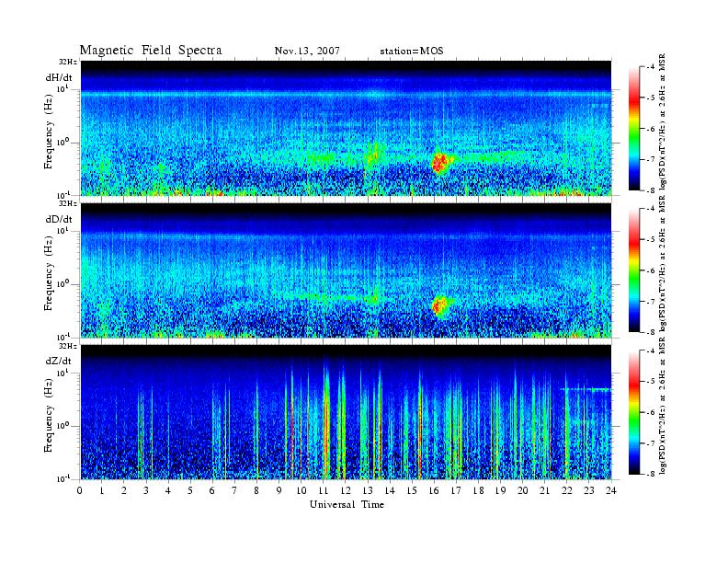Click x-axis tick label "23"

pos(588,490)
